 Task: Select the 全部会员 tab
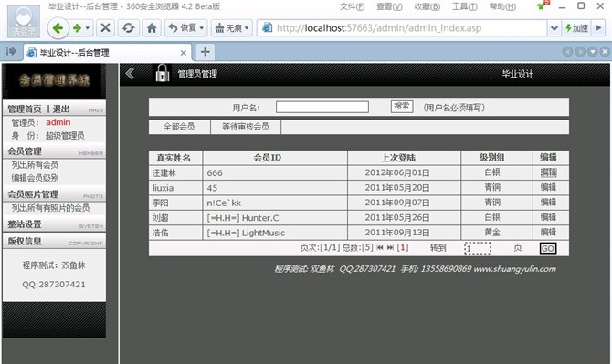(179, 127)
